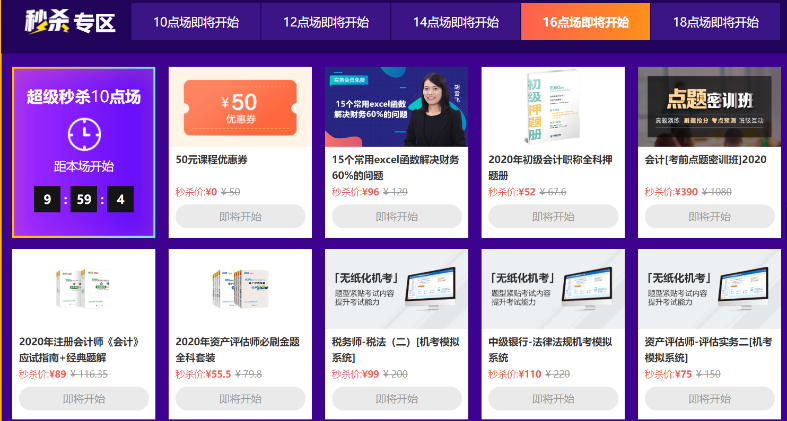
Task: Open the 点题密训班 banner image
Action: coord(710,107)
